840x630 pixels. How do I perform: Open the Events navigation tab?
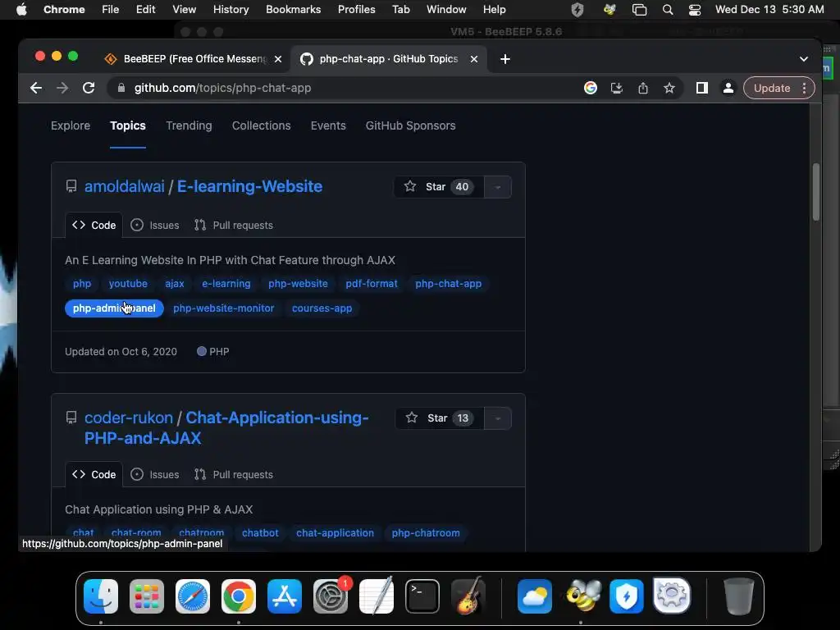coord(328,126)
